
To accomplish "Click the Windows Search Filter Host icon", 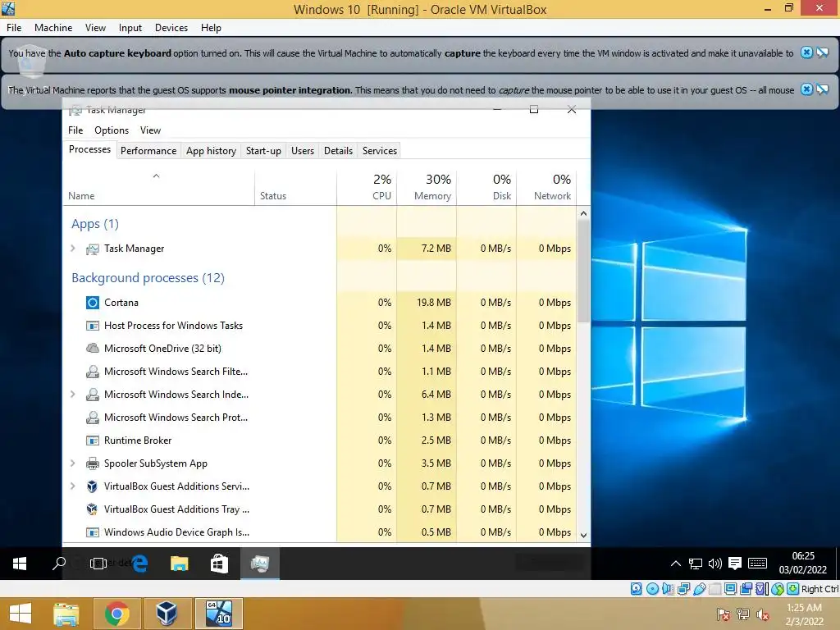I will [x=93, y=372].
